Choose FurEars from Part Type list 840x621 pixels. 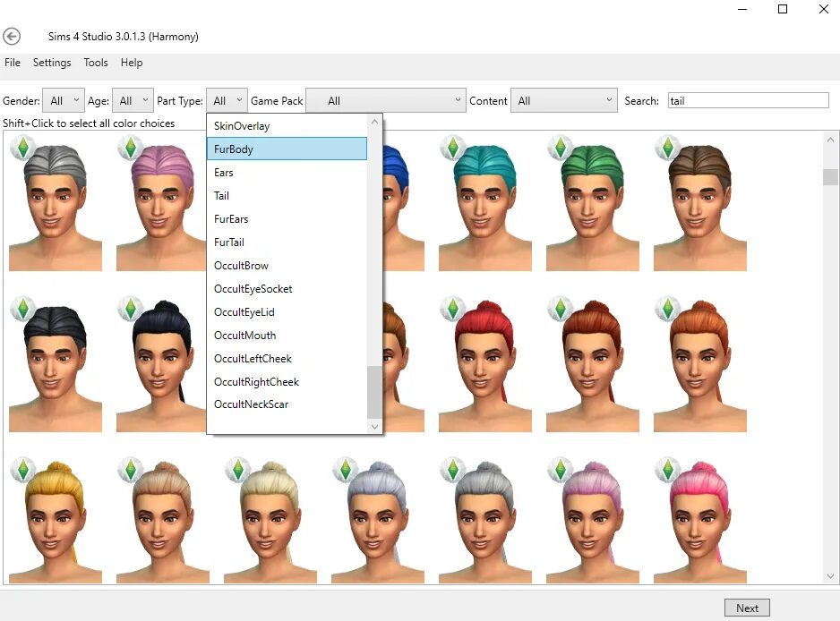pos(287,219)
